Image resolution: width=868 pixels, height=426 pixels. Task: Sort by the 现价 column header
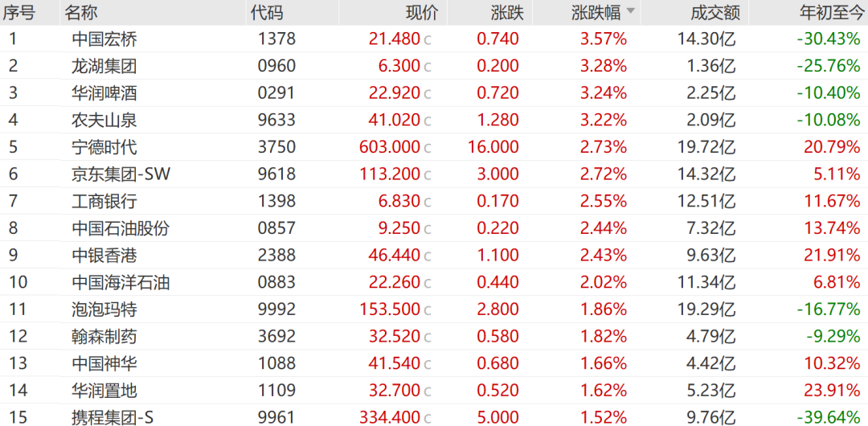tap(422, 12)
